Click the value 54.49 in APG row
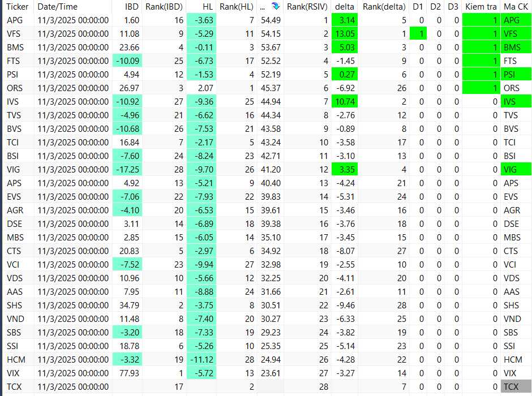The height and width of the screenshot is (396, 532). coord(271,20)
